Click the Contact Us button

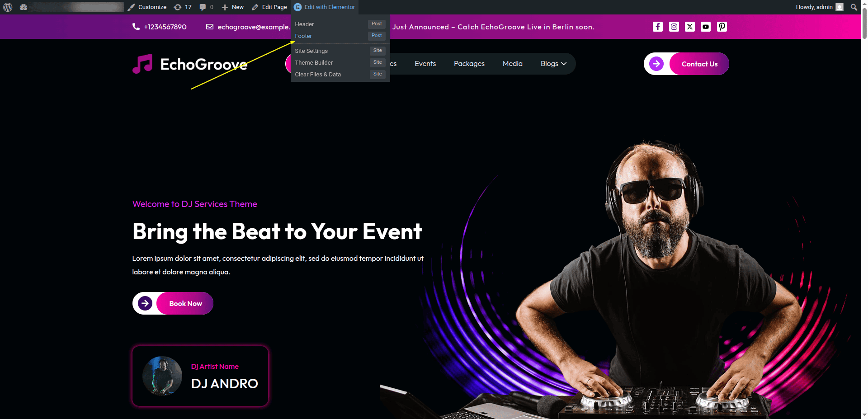[699, 64]
